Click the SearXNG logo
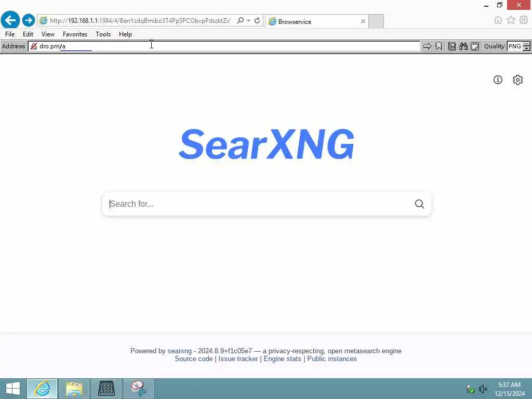 pyautogui.click(x=267, y=144)
